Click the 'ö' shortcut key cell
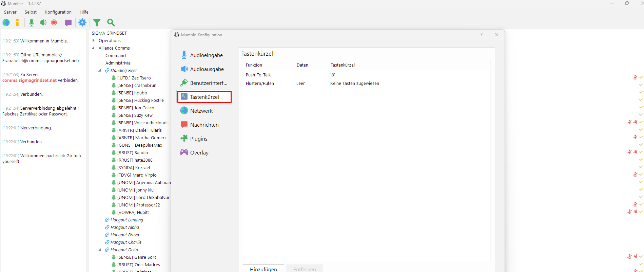The width and height of the screenshot is (644, 272). [x=333, y=75]
